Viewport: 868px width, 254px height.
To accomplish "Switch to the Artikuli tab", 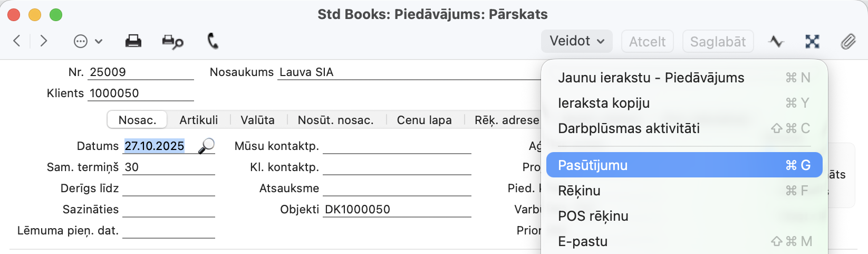I will coord(198,120).
